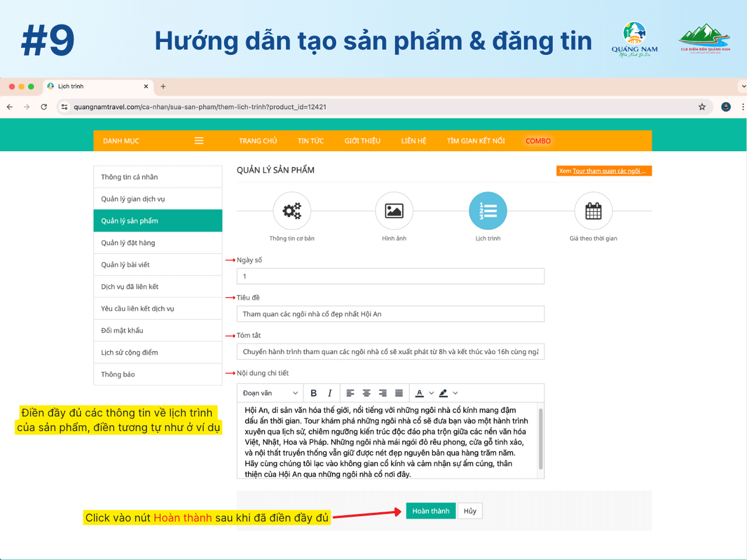
Task: Go to the Hình ảnh image step
Action: click(x=394, y=211)
